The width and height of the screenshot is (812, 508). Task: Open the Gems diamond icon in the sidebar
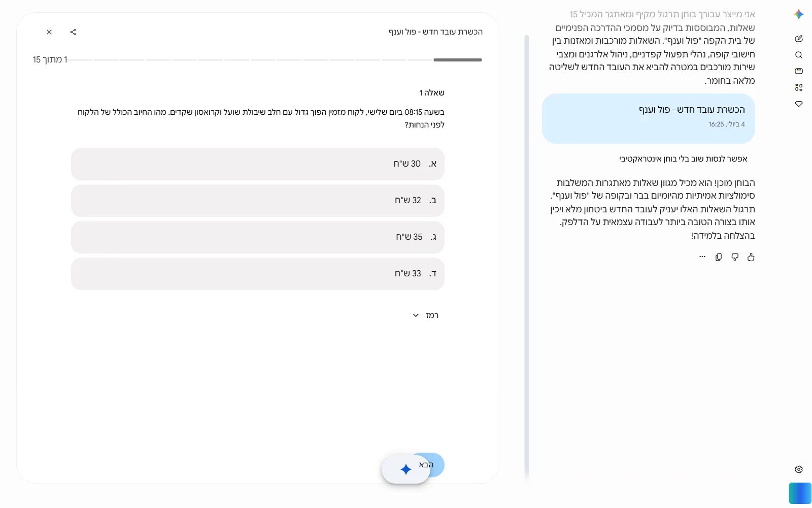coord(799,104)
